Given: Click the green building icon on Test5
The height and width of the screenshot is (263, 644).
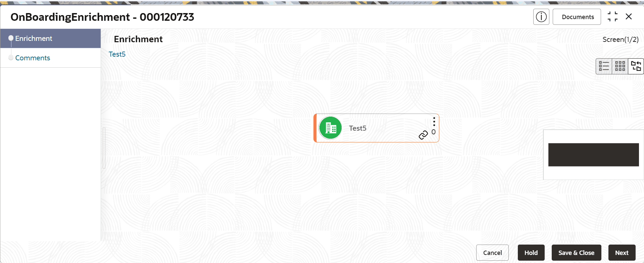Looking at the screenshot, I should (x=331, y=128).
